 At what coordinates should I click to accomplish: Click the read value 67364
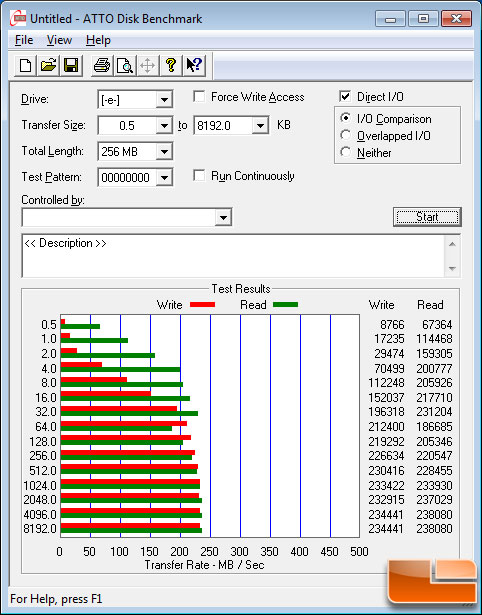tap(437, 325)
